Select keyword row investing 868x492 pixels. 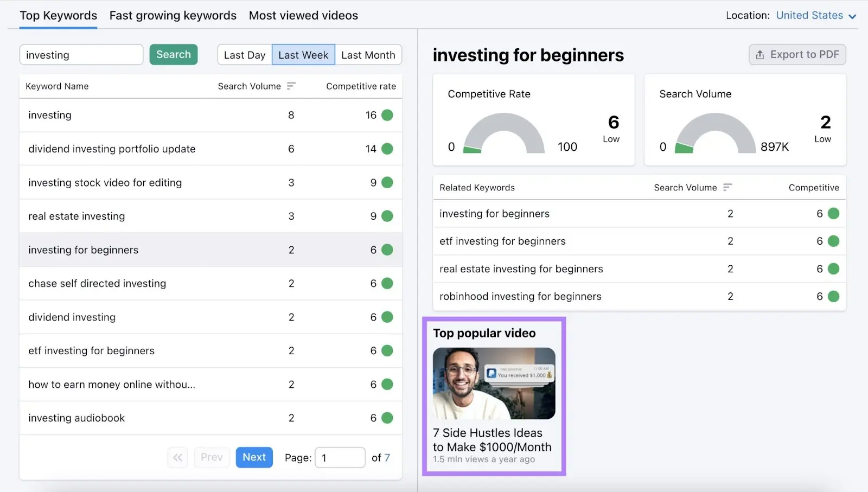(x=210, y=115)
